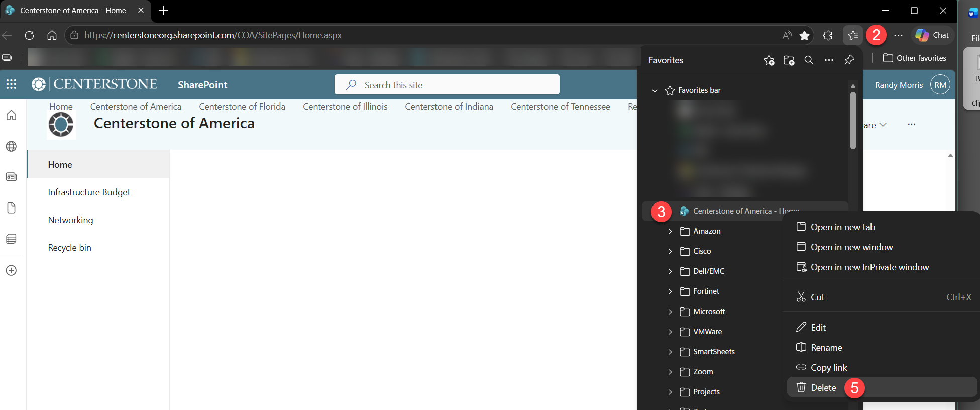View site information lock icon in address bar
The image size is (980, 410).
[74, 35]
